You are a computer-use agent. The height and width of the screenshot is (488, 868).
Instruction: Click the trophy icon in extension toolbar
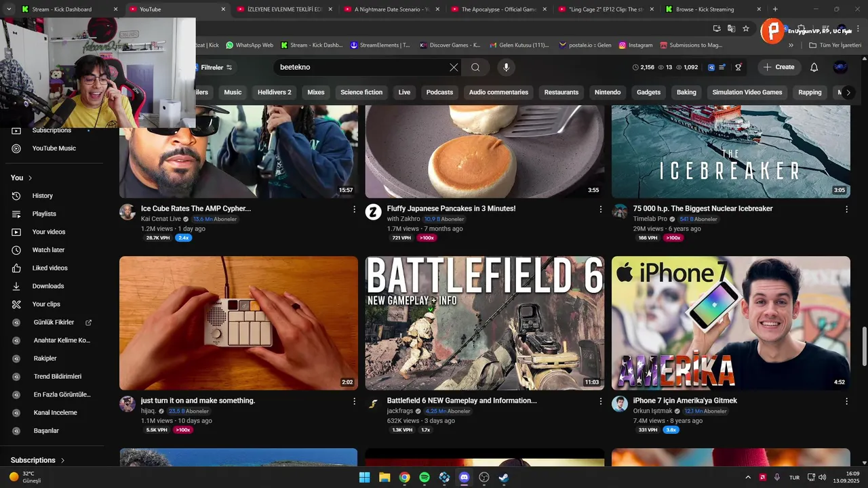[x=738, y=67]
